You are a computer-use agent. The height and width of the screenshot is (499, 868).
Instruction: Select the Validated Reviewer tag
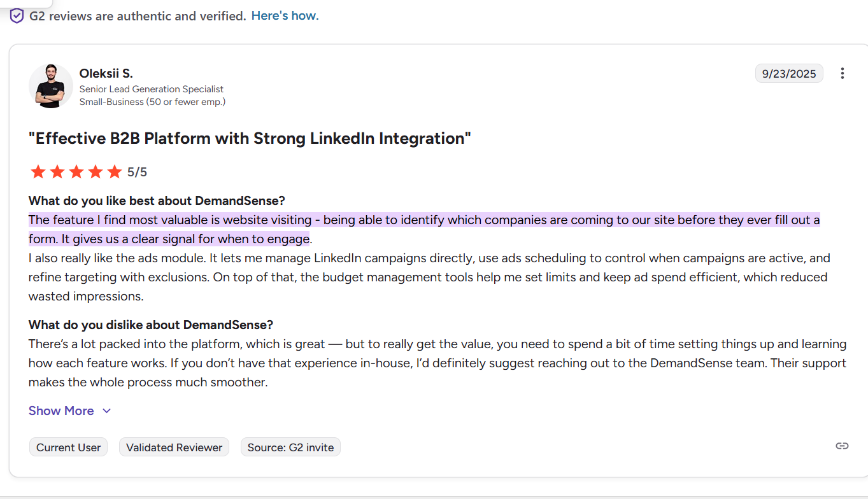(x=174, y=447)
